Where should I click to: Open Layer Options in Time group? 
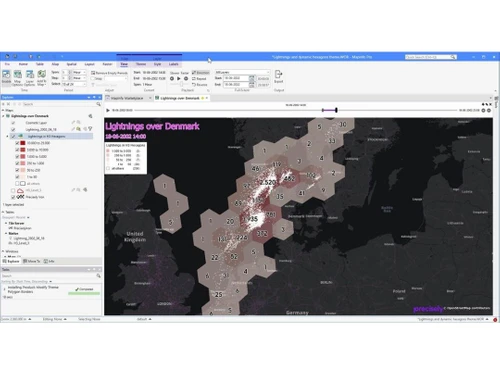(x=30, y=78)
